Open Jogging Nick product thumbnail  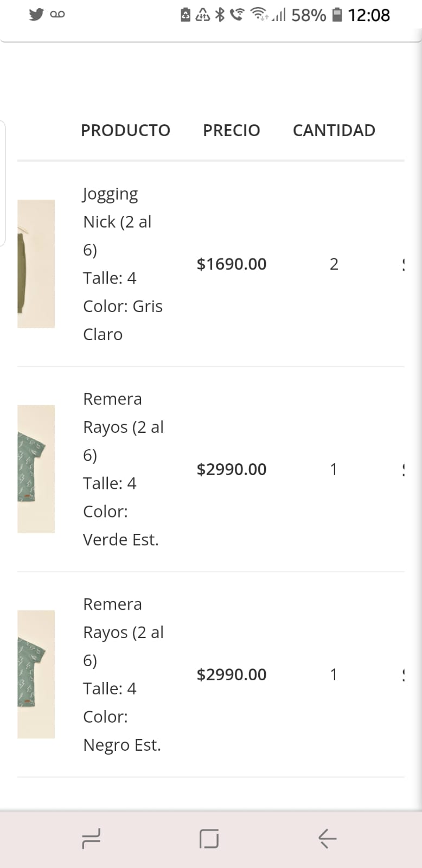[36, 264]
